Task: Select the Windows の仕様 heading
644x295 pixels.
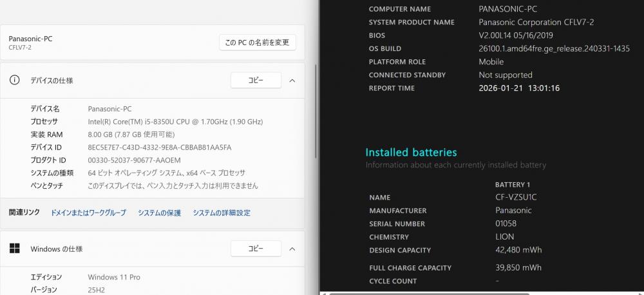Action: 57,249
